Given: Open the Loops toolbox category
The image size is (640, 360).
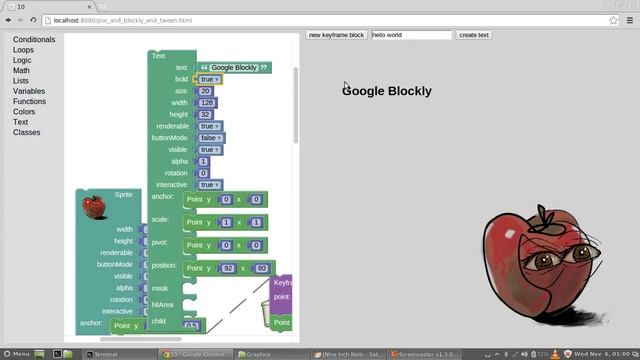Looking at the screenshot, I should tap(23, 50).
